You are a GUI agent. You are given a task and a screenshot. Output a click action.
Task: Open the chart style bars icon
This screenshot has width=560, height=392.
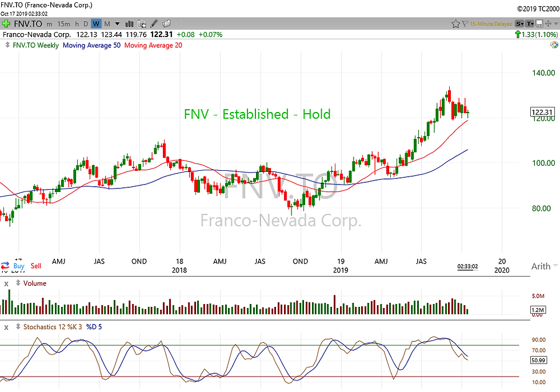coord(129,24)
